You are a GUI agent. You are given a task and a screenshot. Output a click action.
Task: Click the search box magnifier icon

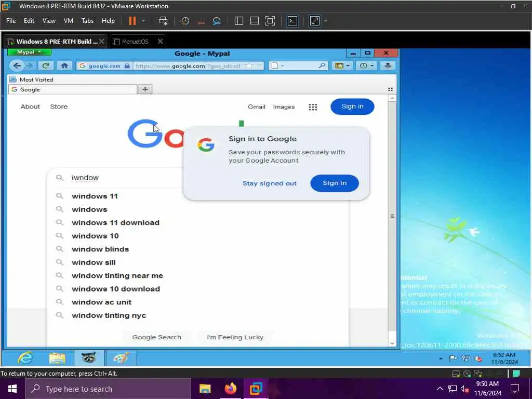point(322,65)
